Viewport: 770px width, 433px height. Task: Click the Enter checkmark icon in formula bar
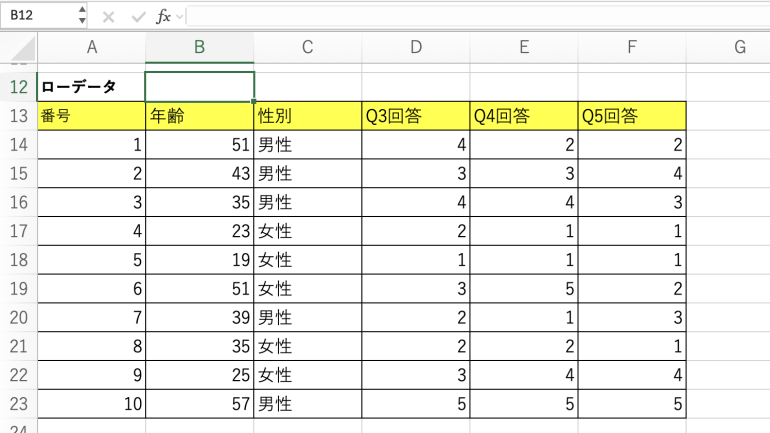pos(137,17)
